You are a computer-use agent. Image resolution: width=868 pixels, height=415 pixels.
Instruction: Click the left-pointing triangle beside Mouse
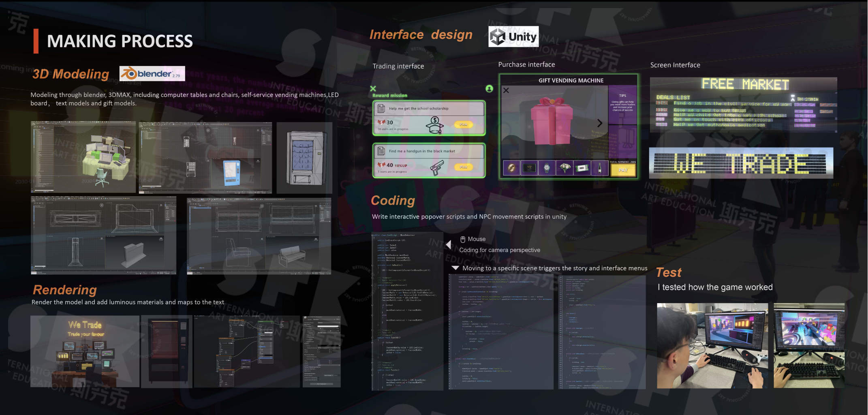point(449,244)
